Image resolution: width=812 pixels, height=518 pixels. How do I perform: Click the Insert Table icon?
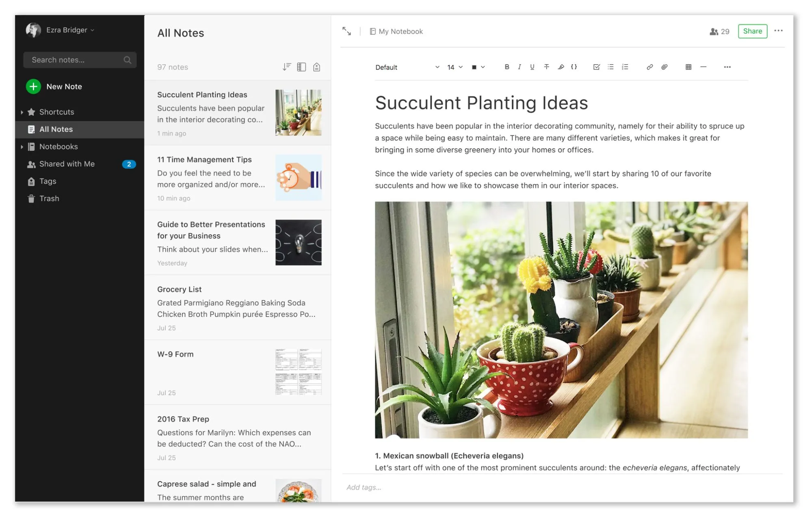tap(688, 67)
